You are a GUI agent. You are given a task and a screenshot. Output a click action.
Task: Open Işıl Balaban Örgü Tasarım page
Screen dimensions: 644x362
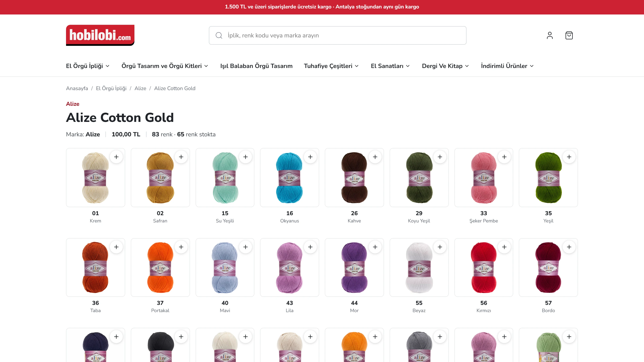pos(256,66)
